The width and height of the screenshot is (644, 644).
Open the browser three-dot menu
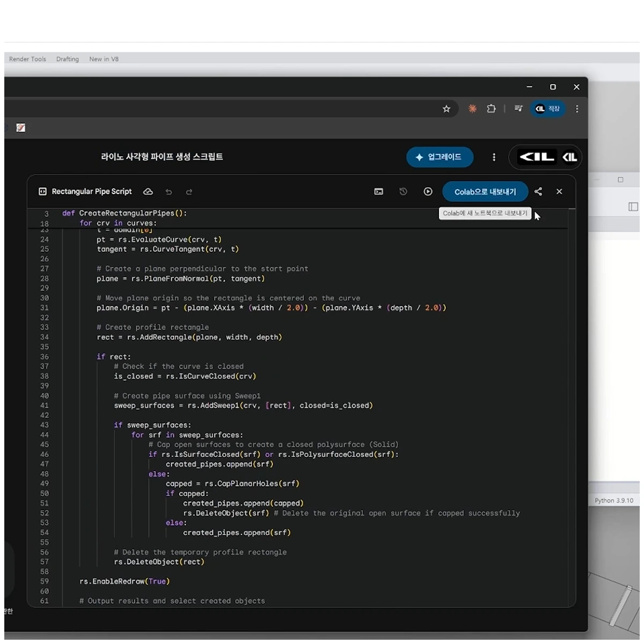[x=577, y=109]
